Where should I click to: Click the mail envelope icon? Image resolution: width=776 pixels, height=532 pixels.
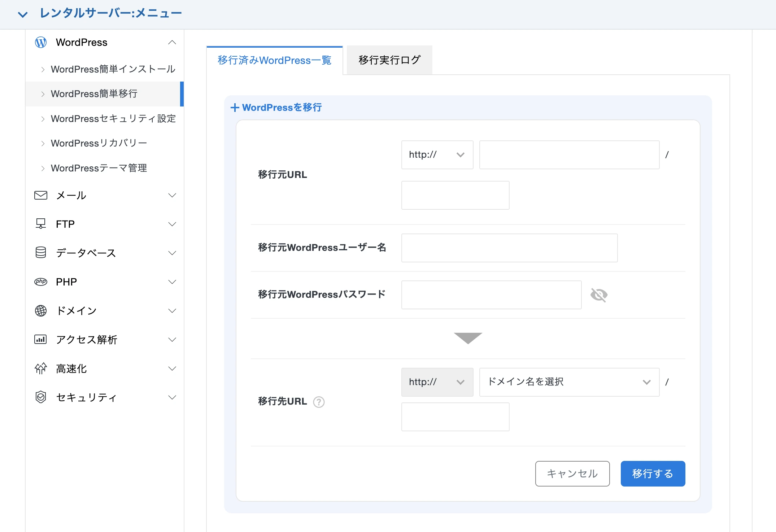click(41, 195)
